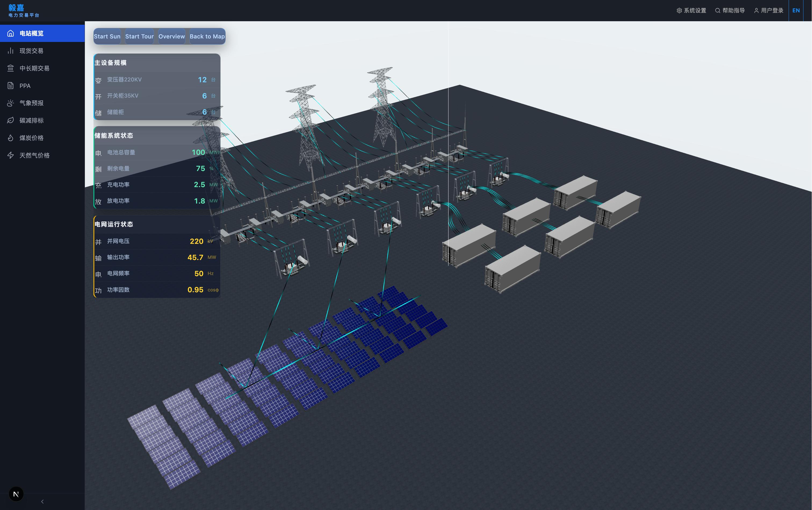
Task: Click the 天然气价格 lightning icon
Action: click(x=10, y=155)
